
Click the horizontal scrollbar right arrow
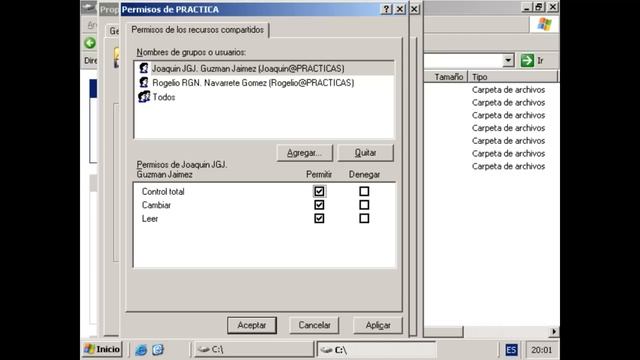click(x=554, y=331)
